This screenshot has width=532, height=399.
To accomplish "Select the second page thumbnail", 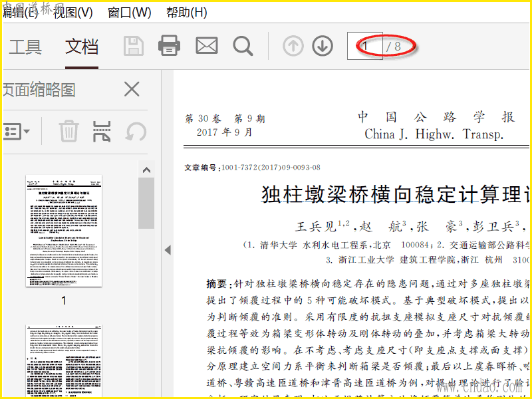I will point(64,360).
